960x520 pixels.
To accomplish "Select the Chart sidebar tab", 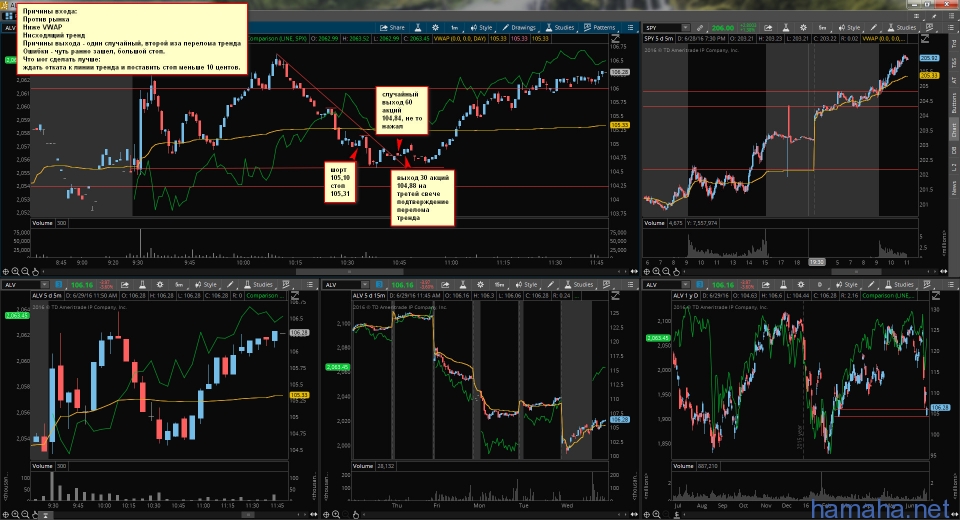I will (x=953, y=129).
